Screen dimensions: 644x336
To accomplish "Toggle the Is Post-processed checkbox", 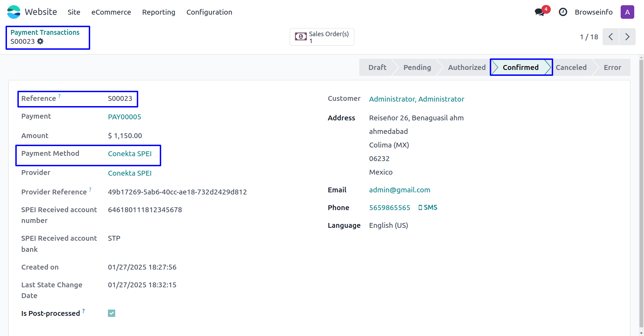I will pyautogui.click(x=111, y=313).
